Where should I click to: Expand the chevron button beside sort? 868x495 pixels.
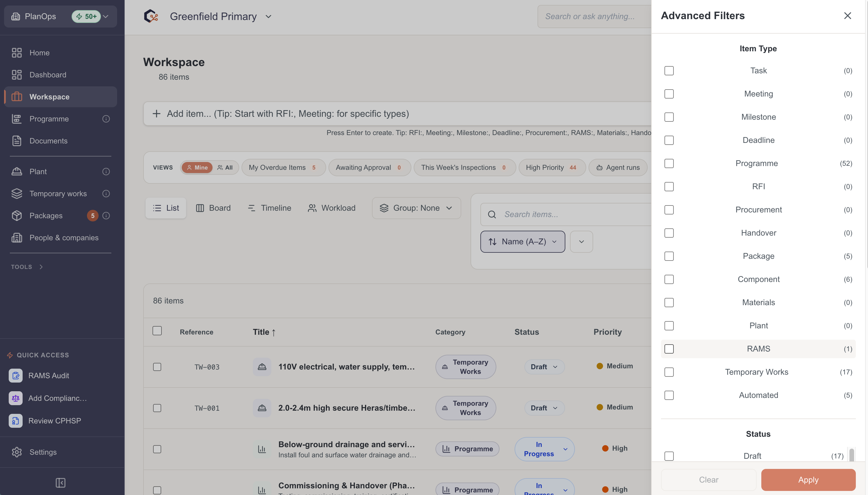pos(581,242)
